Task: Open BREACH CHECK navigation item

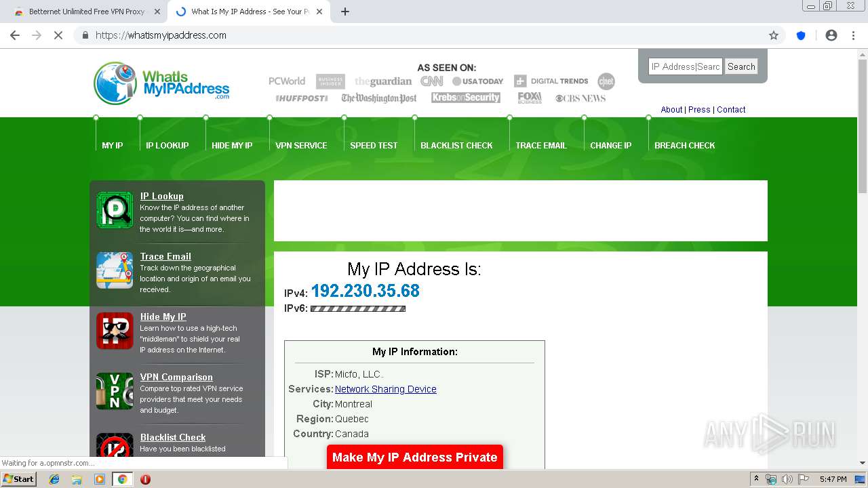Action: pos(685,145)
